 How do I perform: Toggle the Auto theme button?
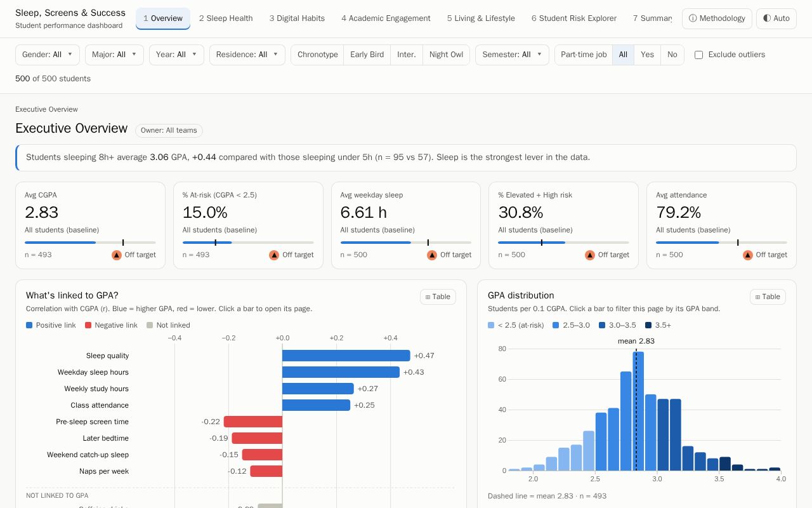pyautogui.click(x=776, y=18)
